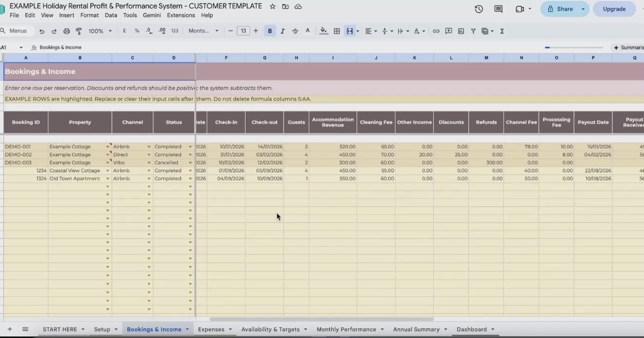Open text rotation dropdown
This screenshot has height=338, width=644.
419,31
